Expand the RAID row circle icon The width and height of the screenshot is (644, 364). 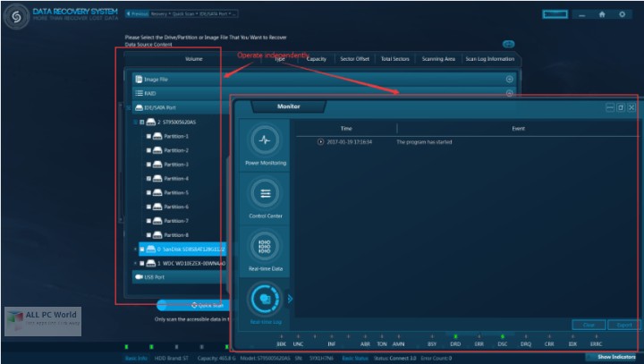pos(509,93)
